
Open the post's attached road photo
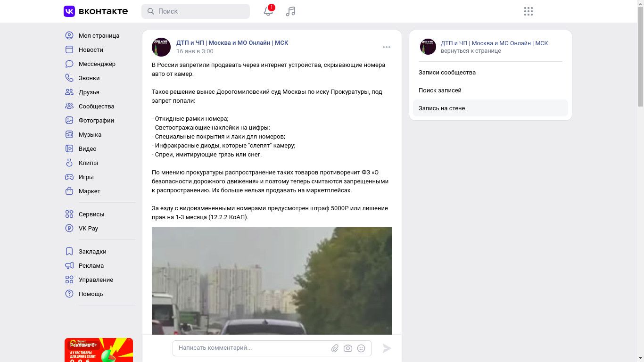coord(272,281)
